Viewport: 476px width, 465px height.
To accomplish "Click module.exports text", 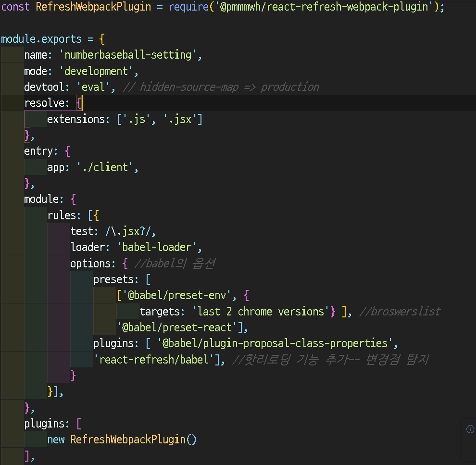I will [41, 39].
